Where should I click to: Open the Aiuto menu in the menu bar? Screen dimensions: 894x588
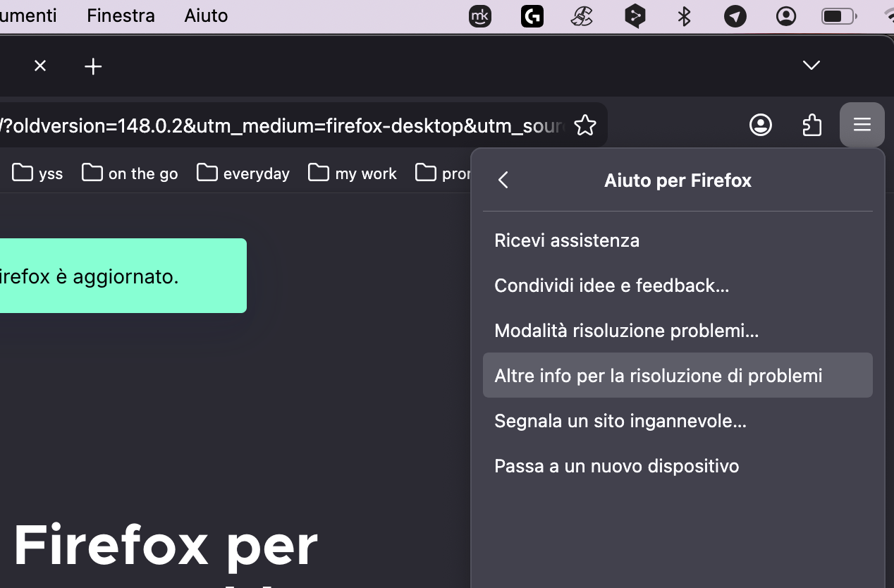(x=205, y=16)
